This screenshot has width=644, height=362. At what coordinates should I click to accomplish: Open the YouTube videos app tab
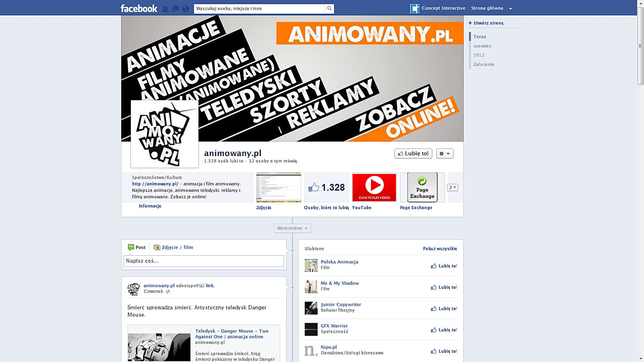(374, 187)
